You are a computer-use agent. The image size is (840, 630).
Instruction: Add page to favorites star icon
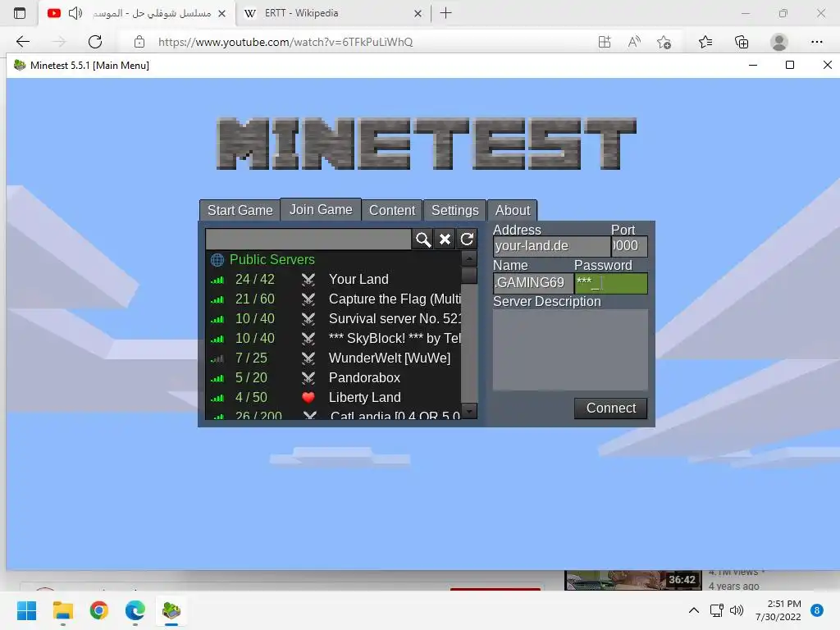[x=664, y=42]
